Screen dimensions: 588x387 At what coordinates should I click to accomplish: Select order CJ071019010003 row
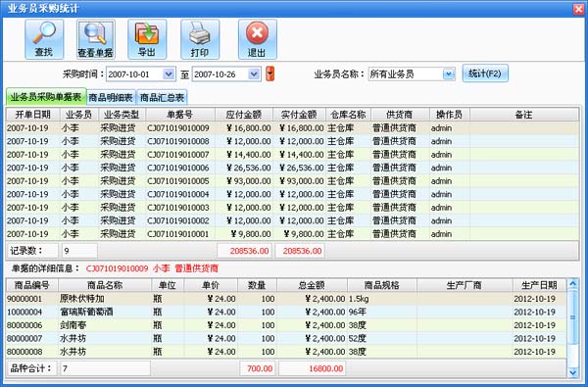(292, 208)
